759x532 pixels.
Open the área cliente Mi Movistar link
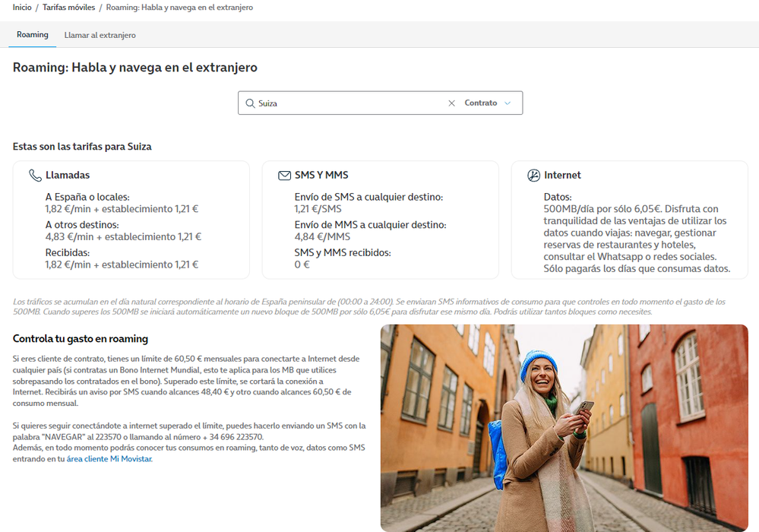point(109,459)
